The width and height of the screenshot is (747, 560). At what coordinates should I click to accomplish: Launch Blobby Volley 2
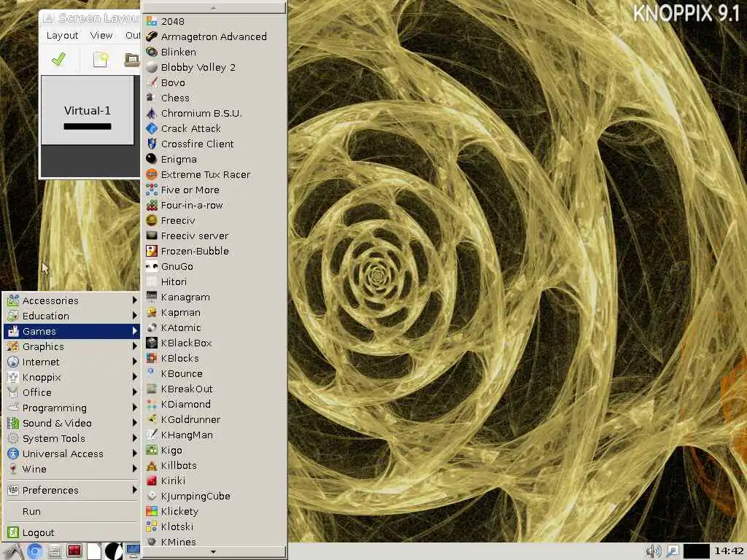(x=214, y=67)
